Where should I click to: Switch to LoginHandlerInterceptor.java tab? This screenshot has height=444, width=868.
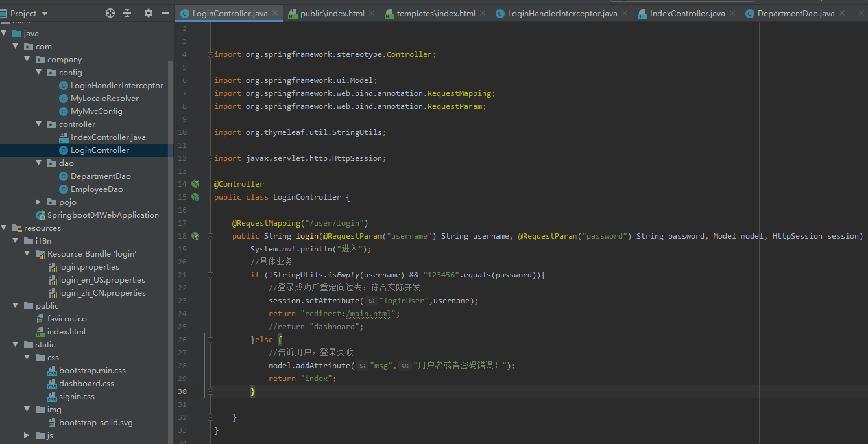[562, 13]
